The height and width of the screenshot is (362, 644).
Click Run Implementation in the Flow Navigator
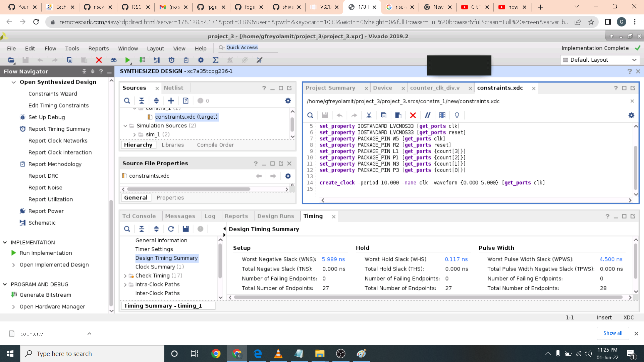[x=46, y=253]
